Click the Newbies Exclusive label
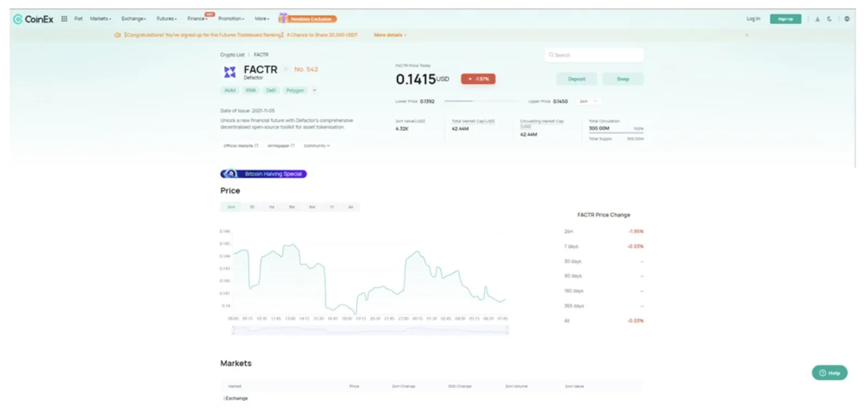Viewport: 868px width, 409px height. [311, 19]
